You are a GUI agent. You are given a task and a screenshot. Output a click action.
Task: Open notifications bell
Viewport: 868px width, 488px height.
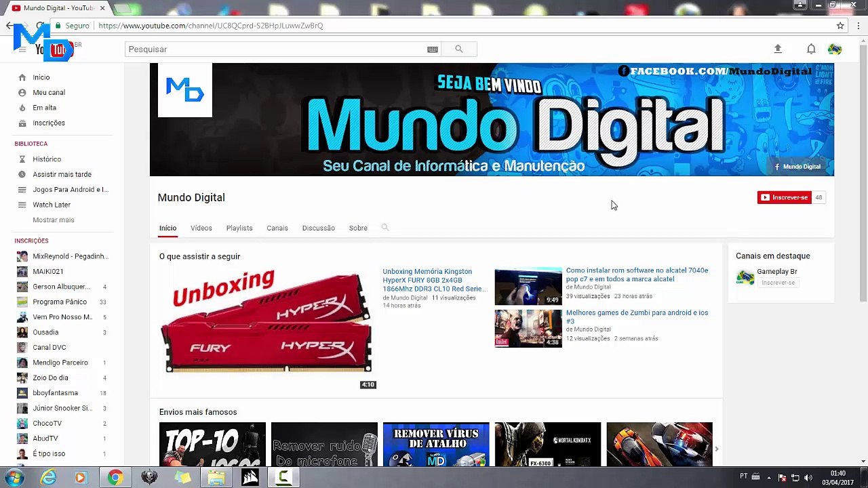coord(811,49)
